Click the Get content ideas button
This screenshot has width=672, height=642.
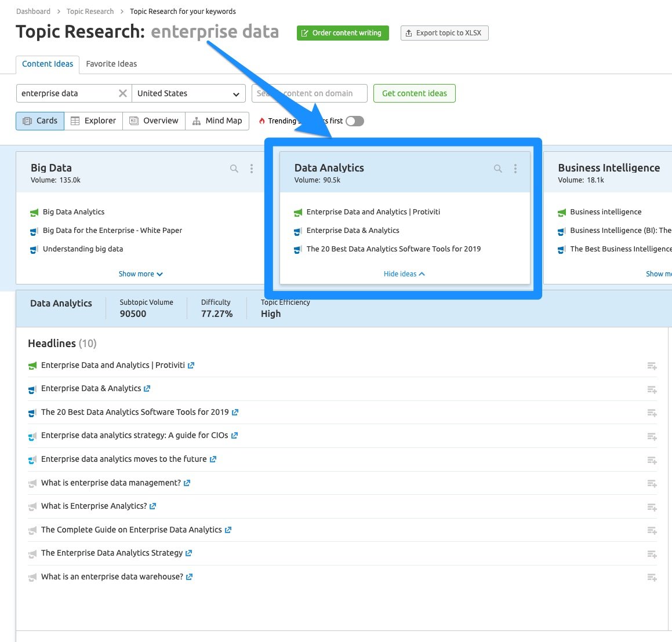tap(414, 93)
